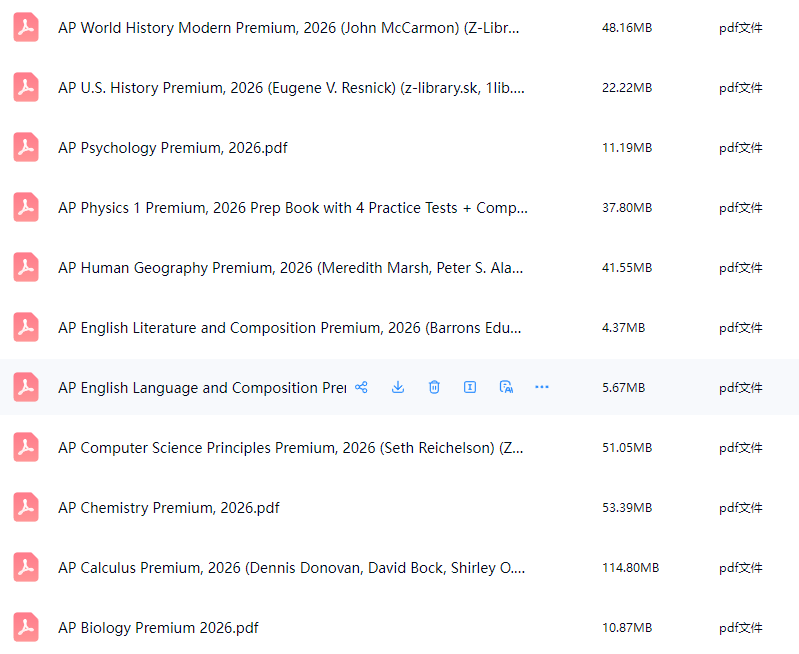Select AP Psychology Premium, 2026.pdf
Viewport: 799px width, 654px height.
[x=173, y=148]
